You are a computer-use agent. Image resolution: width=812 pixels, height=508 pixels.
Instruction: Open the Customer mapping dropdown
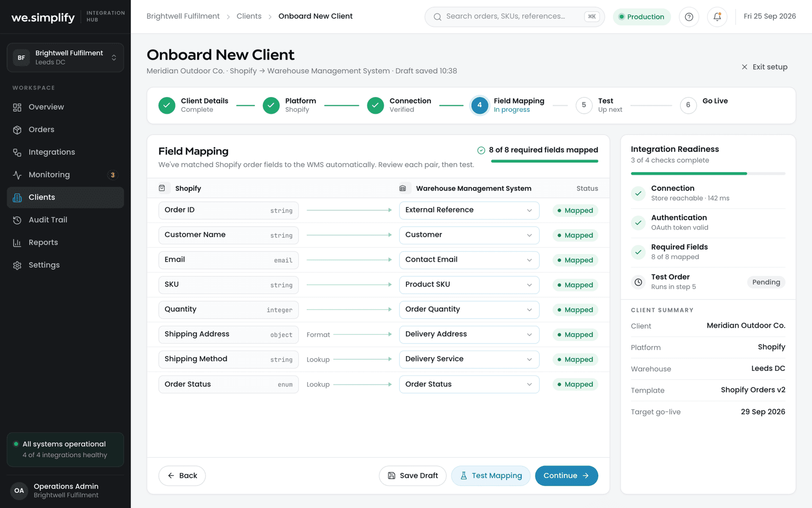pos(469,235)
